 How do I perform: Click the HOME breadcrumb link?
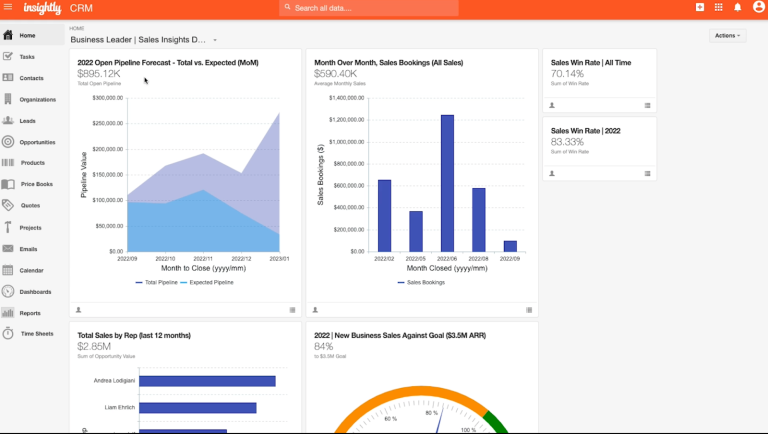click(77, 28)
